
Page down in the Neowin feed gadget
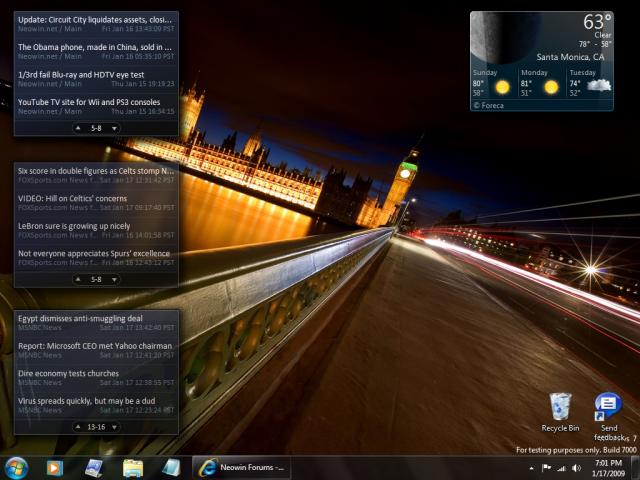(x=114, y=128)
